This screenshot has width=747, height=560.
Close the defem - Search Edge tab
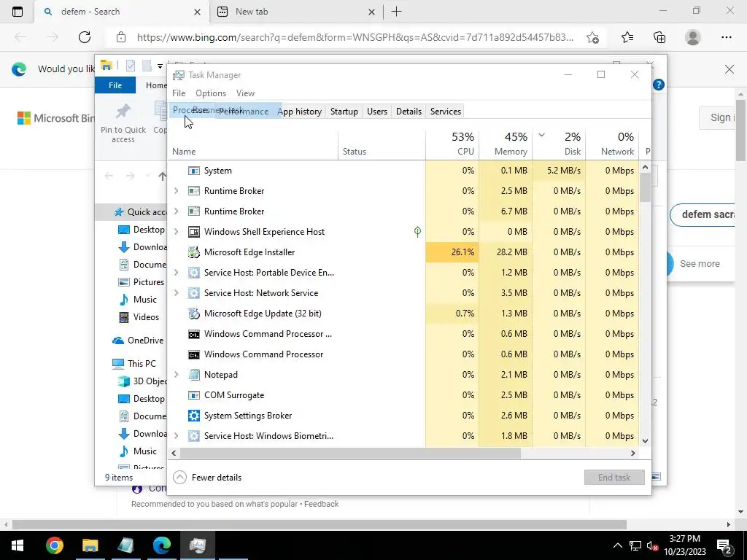(197, 12)
